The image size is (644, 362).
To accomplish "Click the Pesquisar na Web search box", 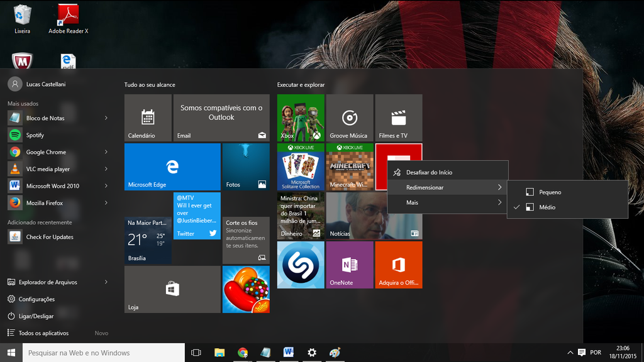I will [104, 353].
